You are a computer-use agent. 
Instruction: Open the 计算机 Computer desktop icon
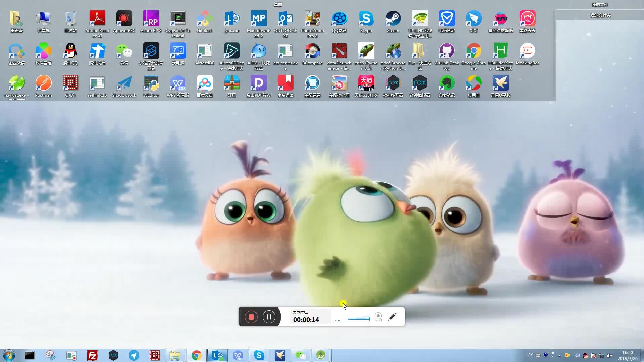click(43, 22)
